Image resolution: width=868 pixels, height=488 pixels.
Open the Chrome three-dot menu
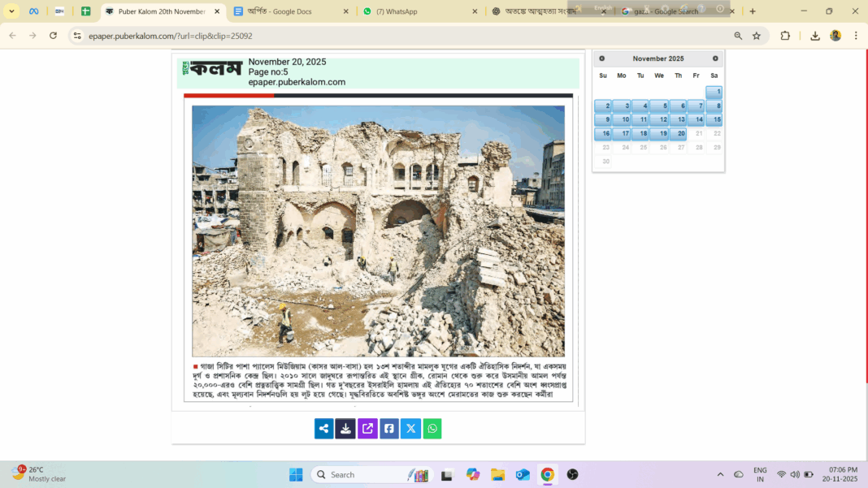click(856, 36)
